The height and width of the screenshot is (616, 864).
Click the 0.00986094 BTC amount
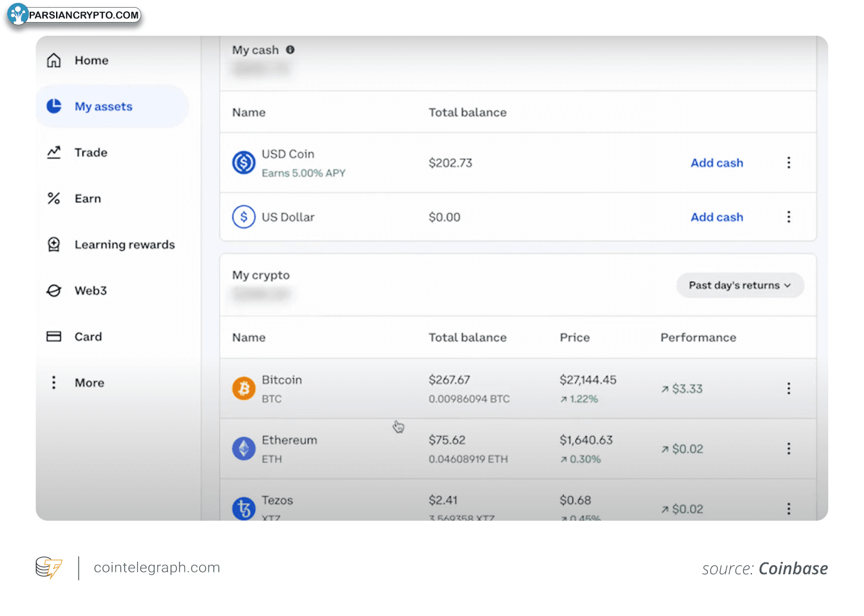470,399
